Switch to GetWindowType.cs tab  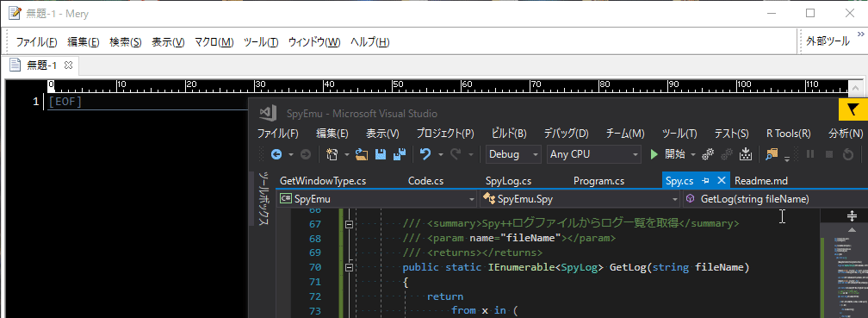pyautogui.click(x=323, y=181)
